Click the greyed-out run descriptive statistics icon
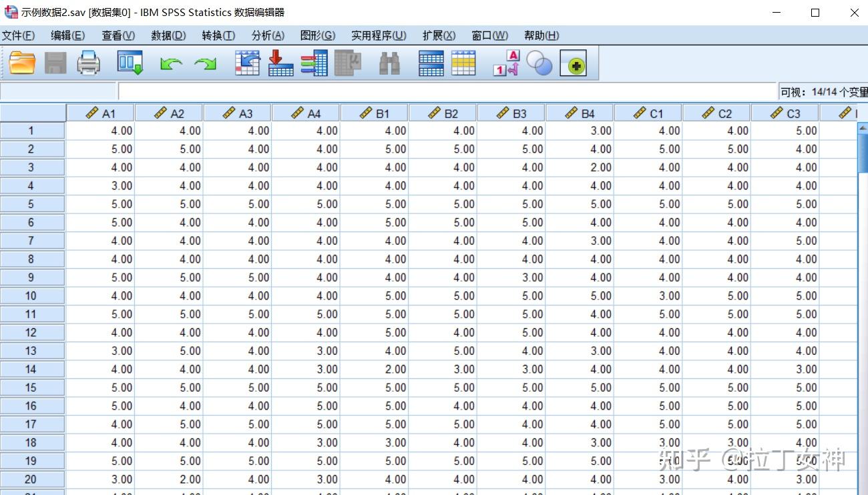868x495 pixels. (348, 63)
